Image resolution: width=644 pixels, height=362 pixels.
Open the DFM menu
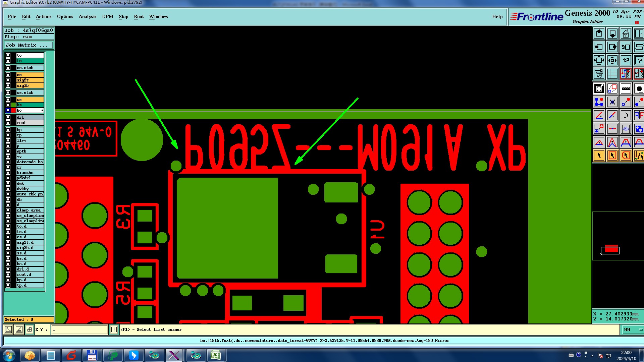point(107,16)
